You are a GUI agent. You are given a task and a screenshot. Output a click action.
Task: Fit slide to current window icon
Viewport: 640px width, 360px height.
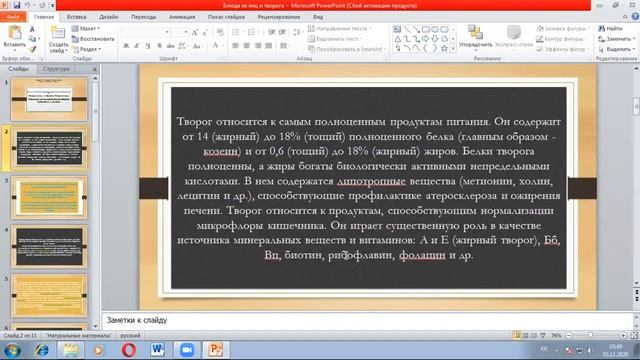[634, 335]
